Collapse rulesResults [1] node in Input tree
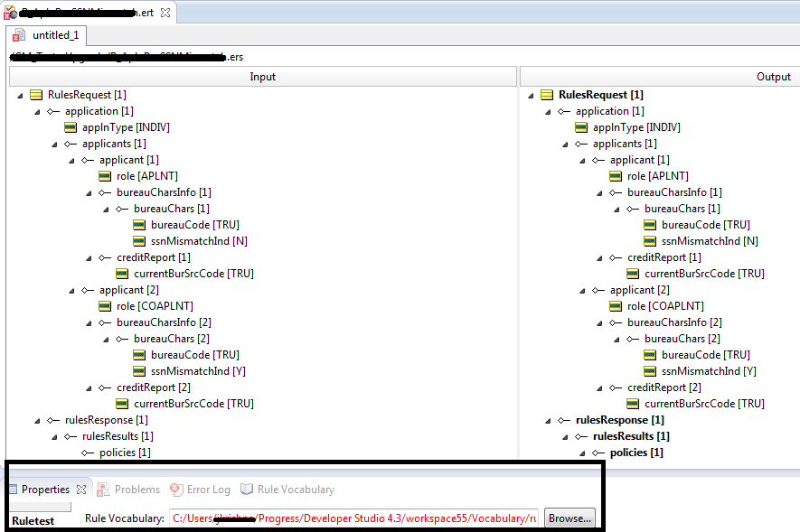This screenshot has height=532, width=800. click(54, 436)
